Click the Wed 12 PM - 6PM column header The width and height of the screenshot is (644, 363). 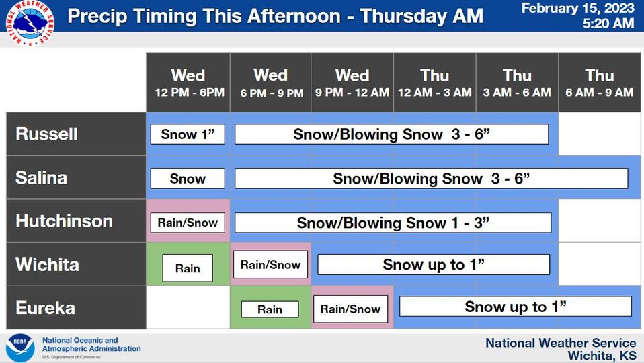tap(188, 83)
